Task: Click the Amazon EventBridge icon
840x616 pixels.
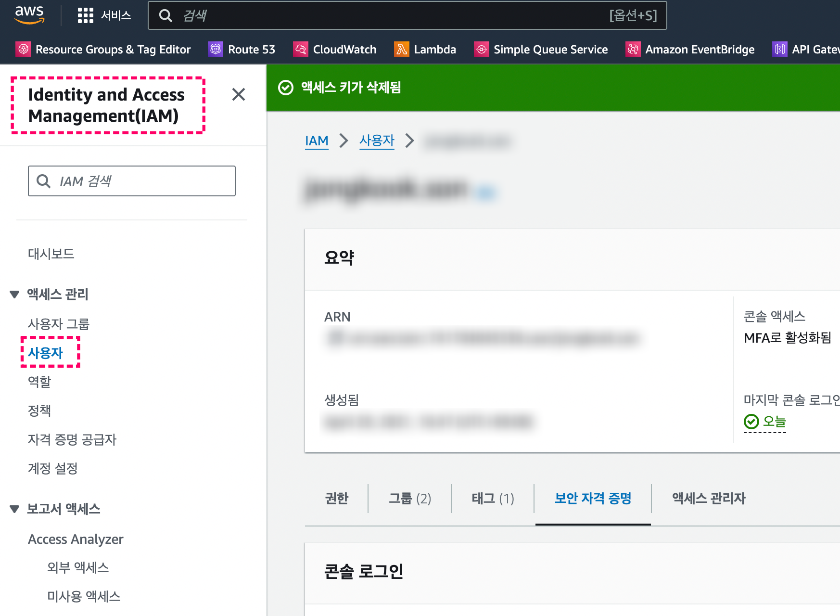Action: pos(633,49)
